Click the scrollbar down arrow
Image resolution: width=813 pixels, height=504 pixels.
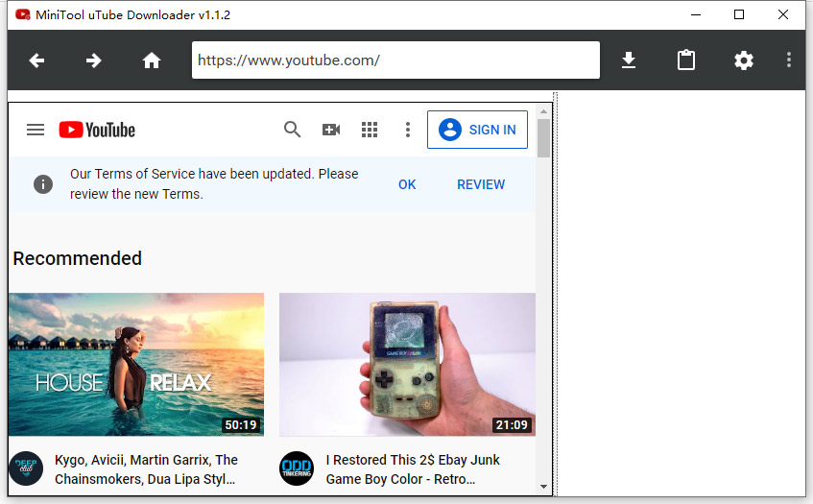click(543, 487)
